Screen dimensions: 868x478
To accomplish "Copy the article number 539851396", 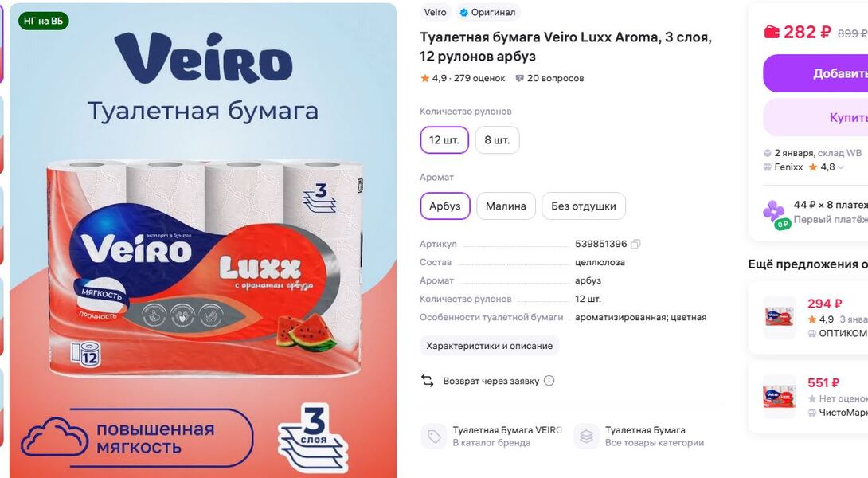I will coord(635,245).
